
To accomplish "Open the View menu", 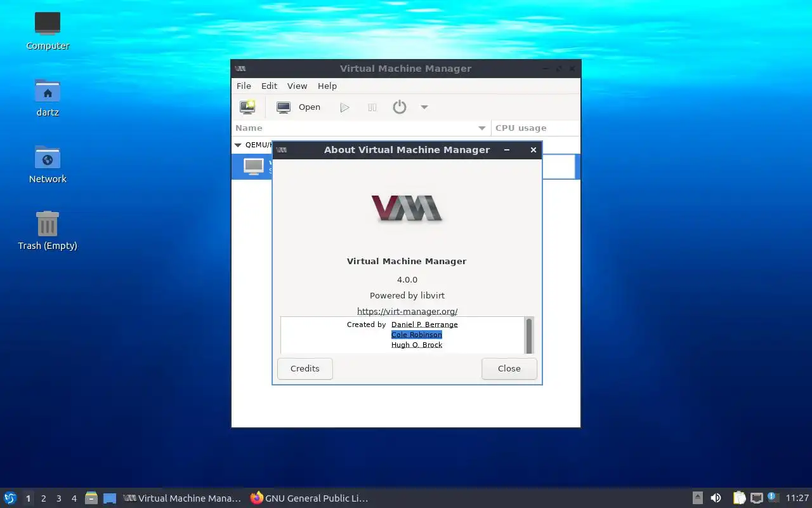I will coord(297,86).
